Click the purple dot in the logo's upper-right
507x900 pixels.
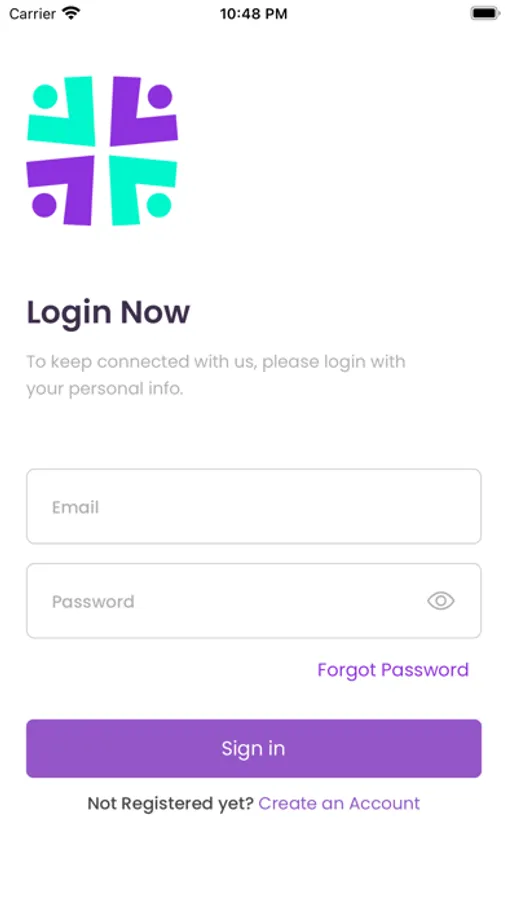point(160,96)
